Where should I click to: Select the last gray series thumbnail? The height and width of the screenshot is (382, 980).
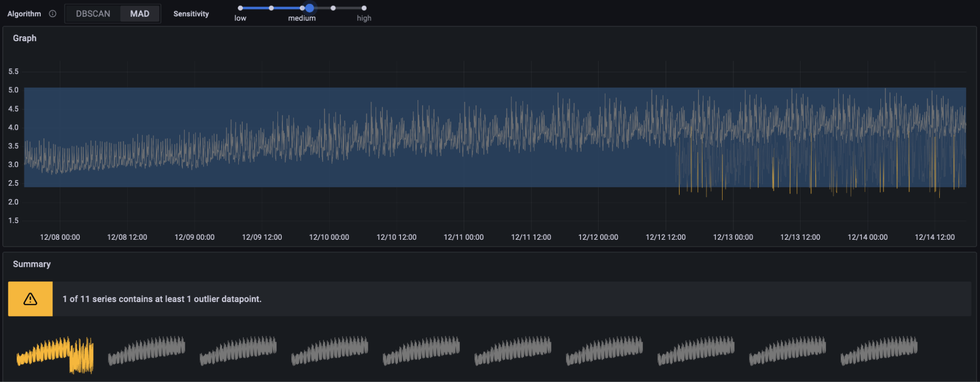coord(879,351)
